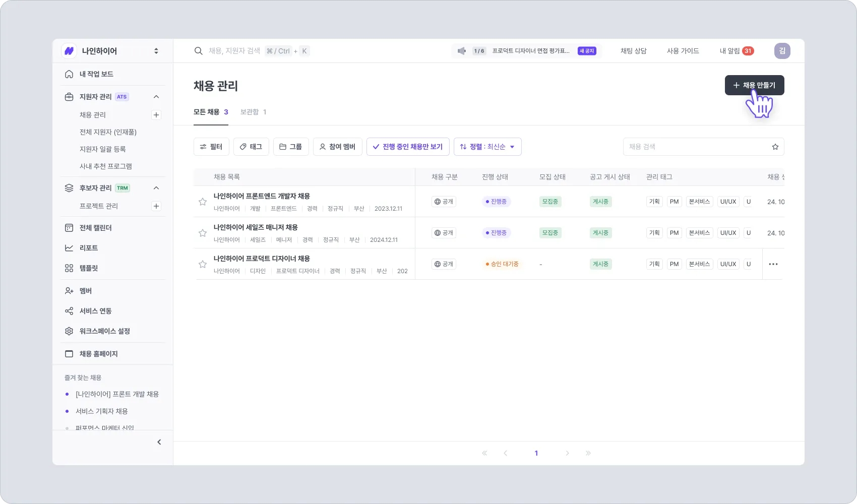Collapse the 지원자 관리 section

pyautogui.click(x=156, y=97)
